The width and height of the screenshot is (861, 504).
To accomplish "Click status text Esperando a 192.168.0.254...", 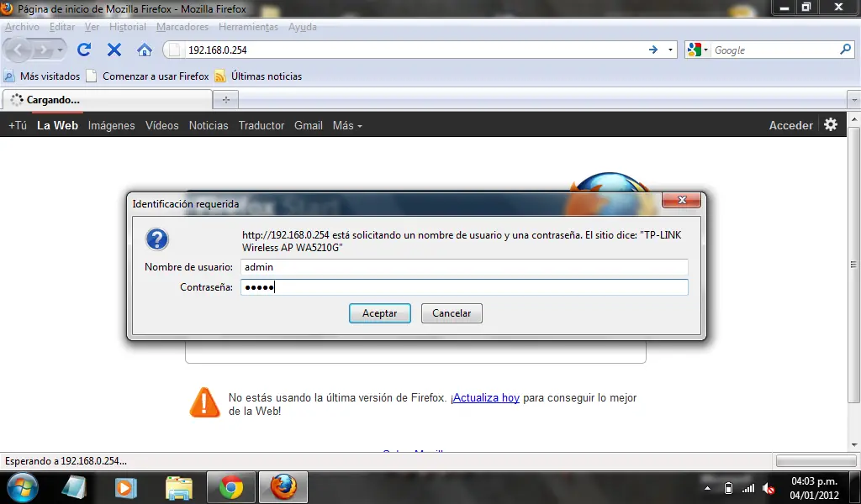I will coord(66,461).
